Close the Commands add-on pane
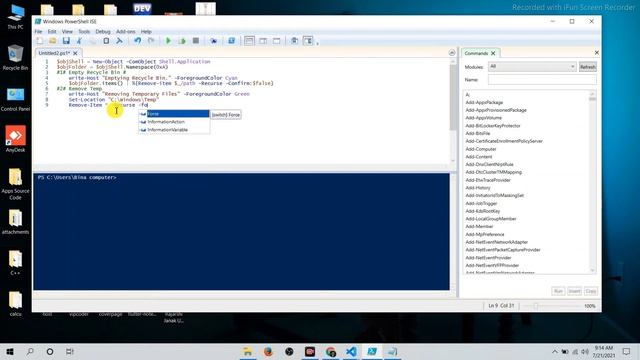The height and width of the screenshot is (360, 640). click(596, 53)
